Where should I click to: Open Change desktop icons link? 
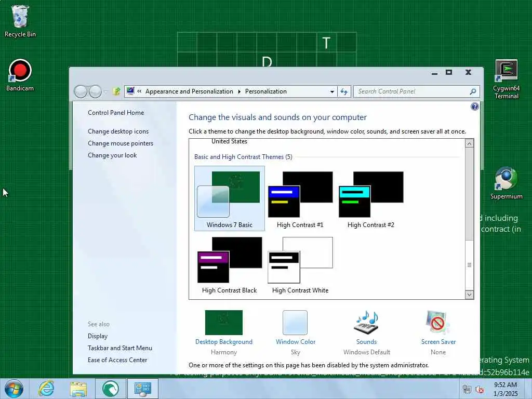click(118, 131)
